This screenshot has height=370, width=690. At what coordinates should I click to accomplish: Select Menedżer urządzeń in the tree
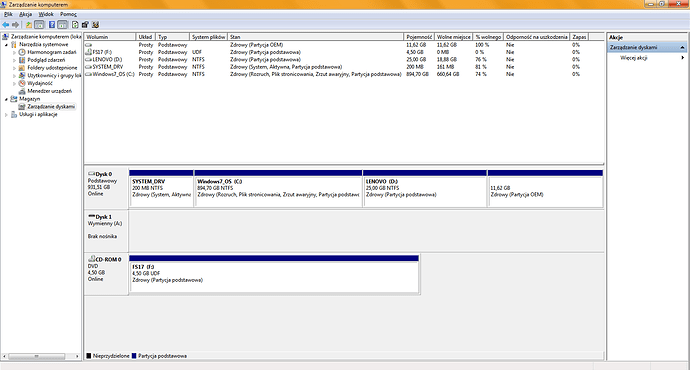[x=49, y=91]
